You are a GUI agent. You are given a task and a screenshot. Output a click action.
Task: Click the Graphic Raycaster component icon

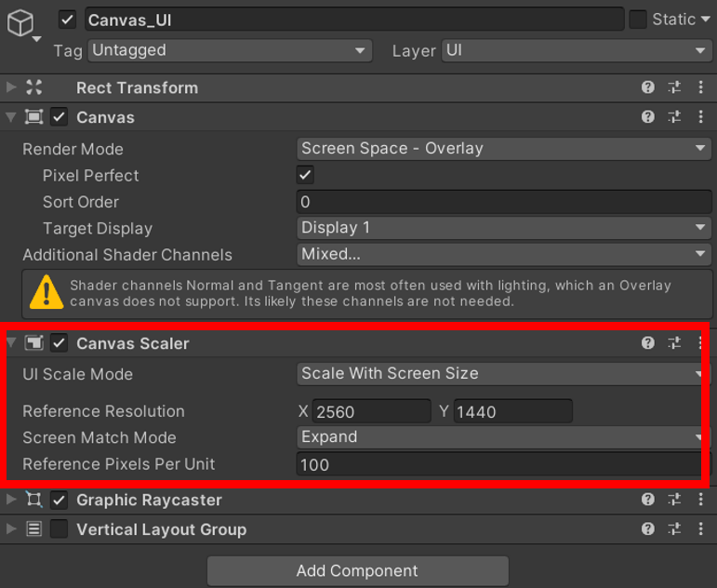point(34,500)
